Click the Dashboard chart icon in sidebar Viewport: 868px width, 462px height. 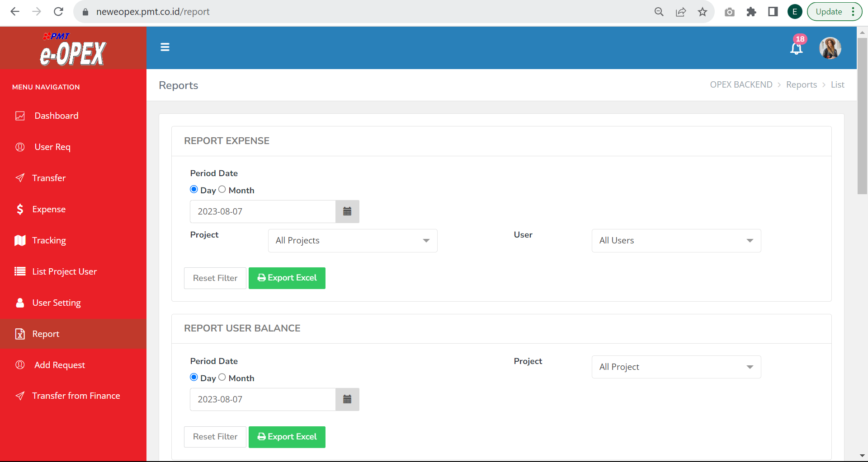pyautogui.click(x=20, y=116)
